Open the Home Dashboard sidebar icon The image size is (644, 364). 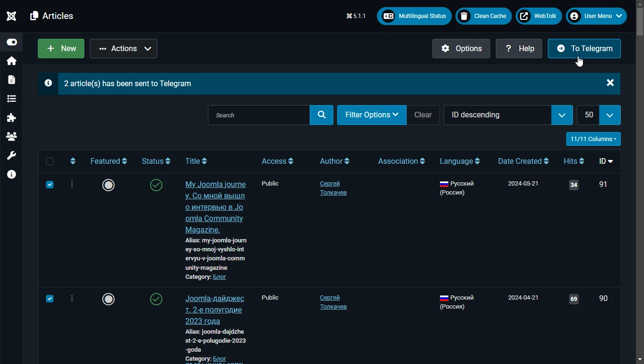(11, 61)
